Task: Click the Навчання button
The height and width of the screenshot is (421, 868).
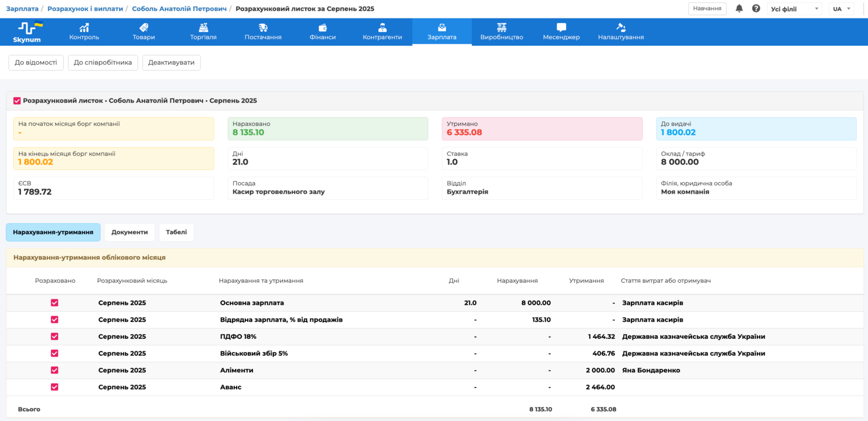Action: tap(707, 9)
